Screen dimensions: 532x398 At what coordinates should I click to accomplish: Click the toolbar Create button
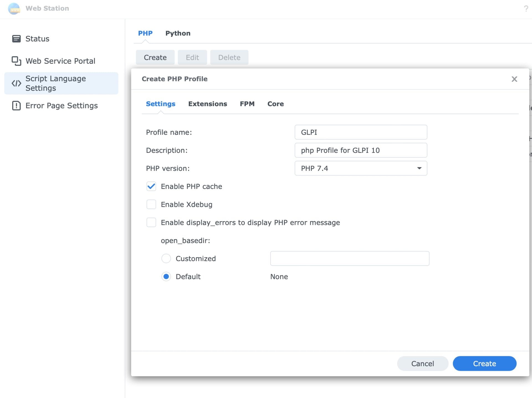(155, 57)
